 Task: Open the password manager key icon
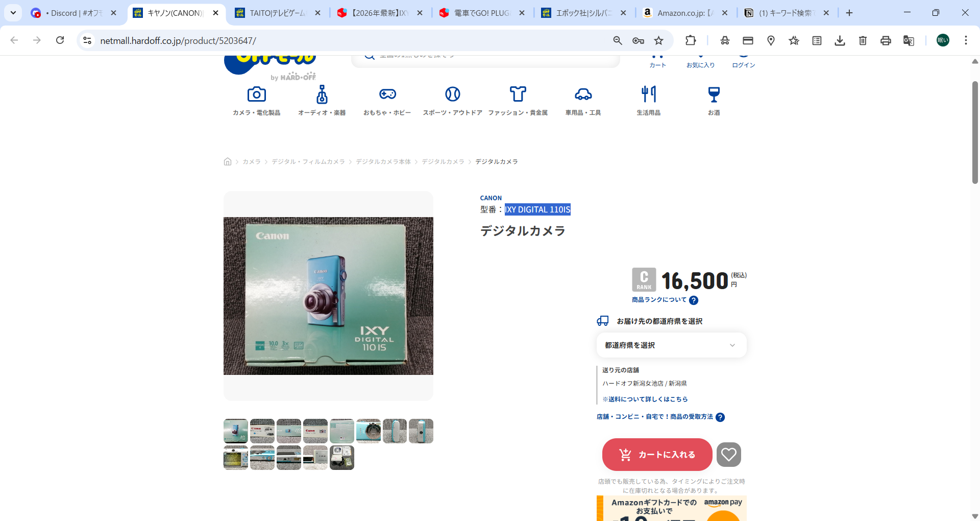tap(638, 40)
